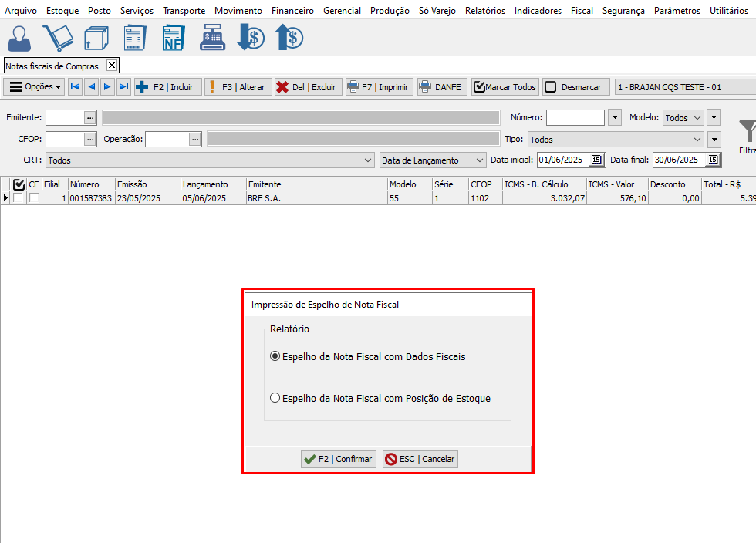Open calendar for Data inicial
The height and width of the screenshot is (543, 756).
(597, 160)
